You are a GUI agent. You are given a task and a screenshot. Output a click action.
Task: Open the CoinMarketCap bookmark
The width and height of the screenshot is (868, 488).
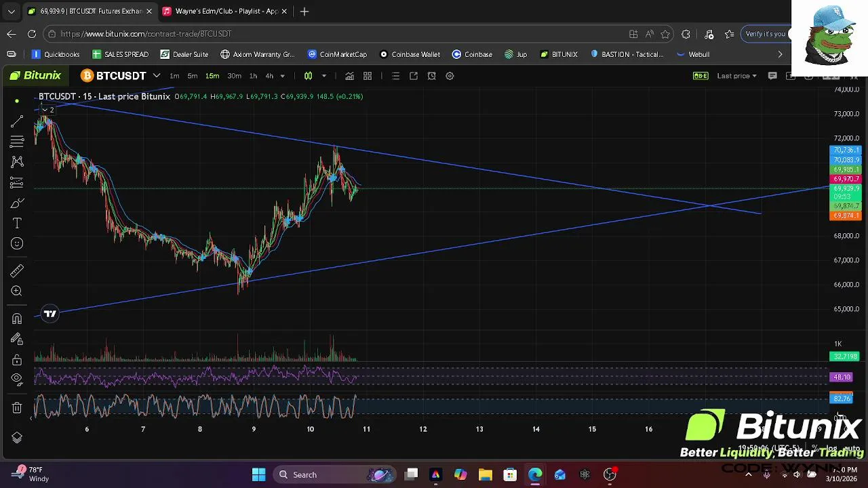[337, 54]
